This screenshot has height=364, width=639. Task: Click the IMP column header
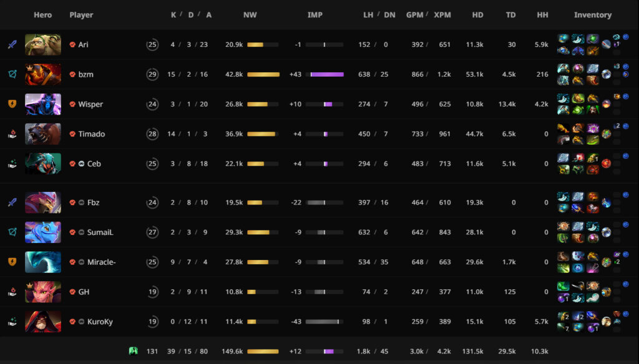[x=315, y=15]
